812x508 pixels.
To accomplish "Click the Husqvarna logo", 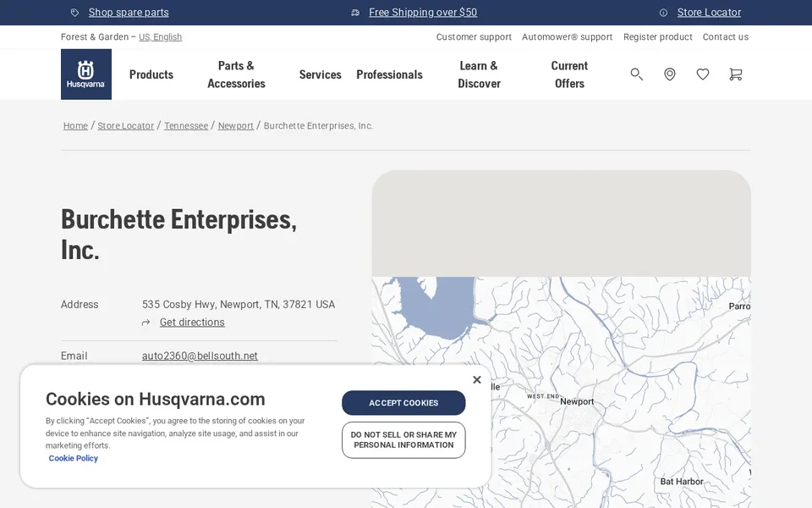I will click(86, 75).
